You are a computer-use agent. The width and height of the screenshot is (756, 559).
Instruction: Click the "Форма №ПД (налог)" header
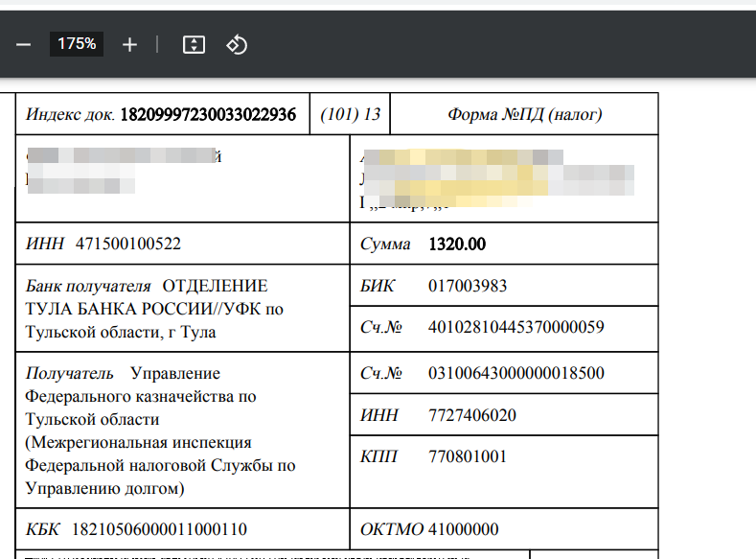524,115
